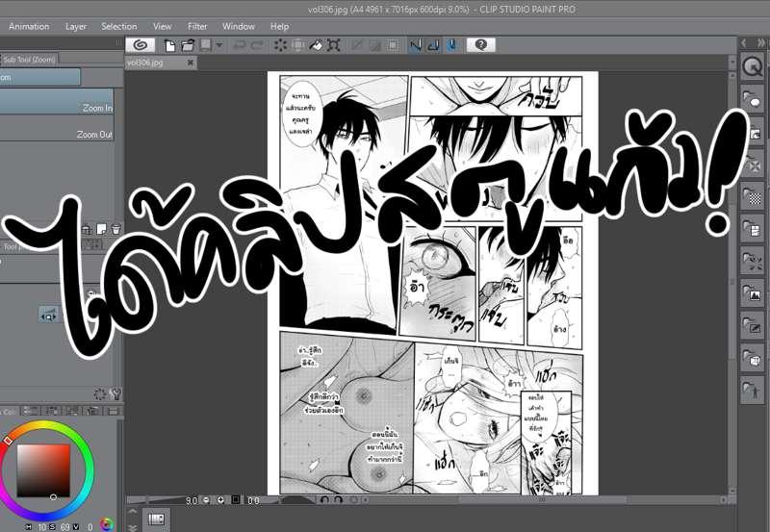Open the View menu
Viewport: 770px width, 532px height.
click(162, 27)
